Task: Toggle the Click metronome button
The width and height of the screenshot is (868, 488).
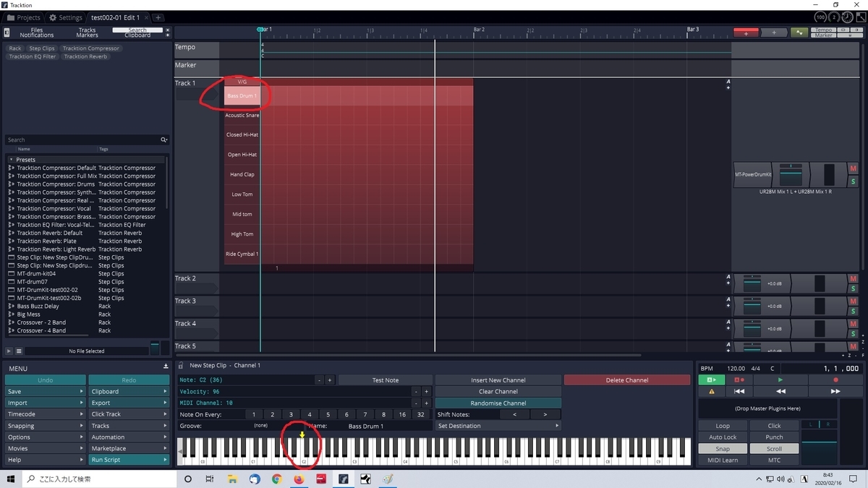Action: 775,426
